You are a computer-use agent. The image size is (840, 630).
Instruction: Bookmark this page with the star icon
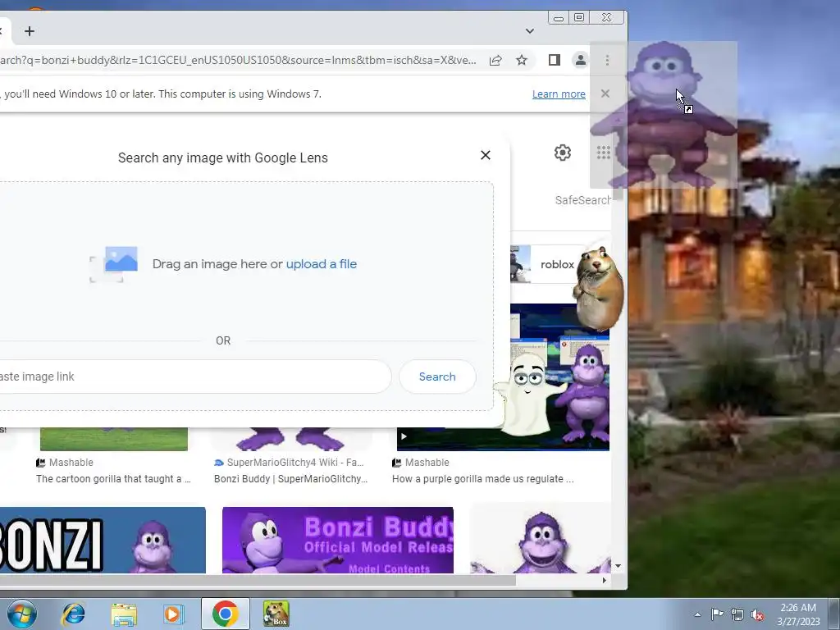(522, 60)
